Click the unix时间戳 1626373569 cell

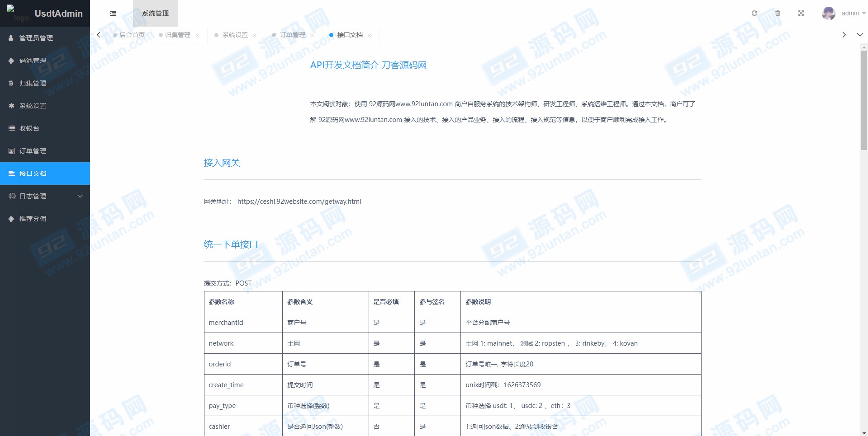click(581, 385)
